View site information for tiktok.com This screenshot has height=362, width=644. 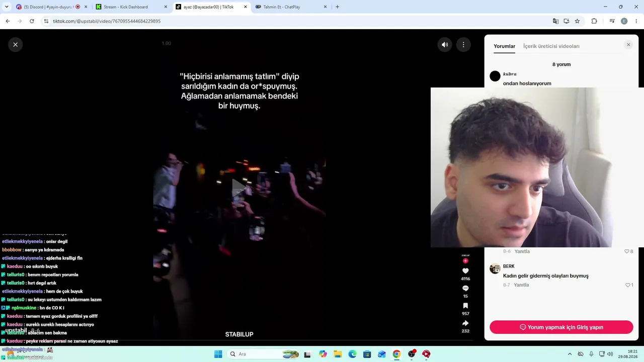tap(46, 21)
